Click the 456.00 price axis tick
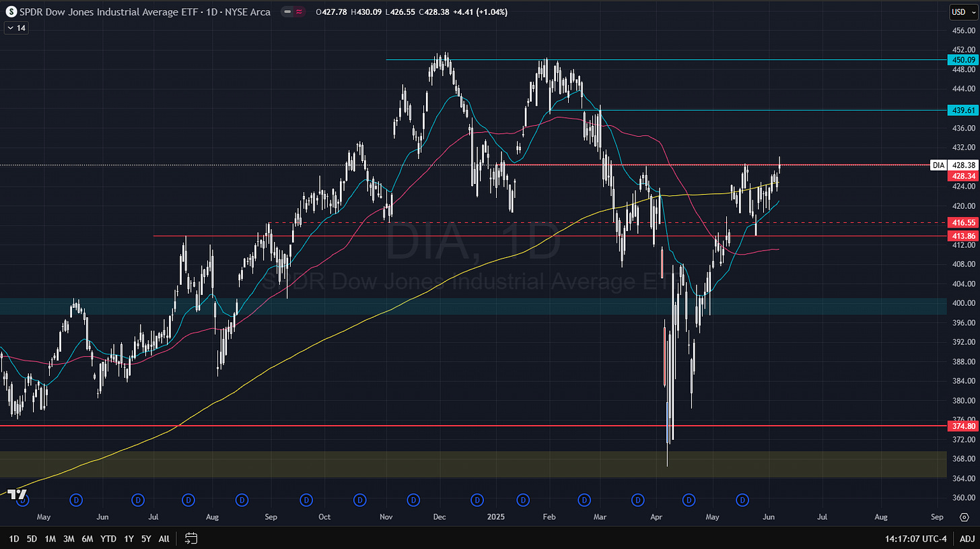The width and height of the screenshot is (980, 549). [x=963, y=31]
